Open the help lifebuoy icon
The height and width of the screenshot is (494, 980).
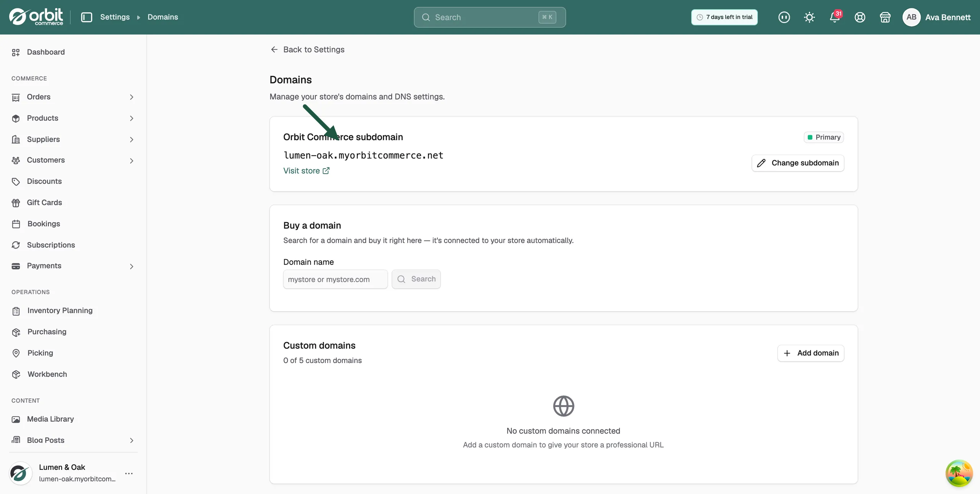860,17
